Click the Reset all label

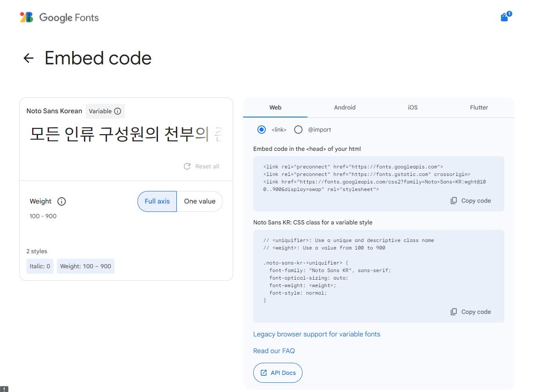(207, 166)
